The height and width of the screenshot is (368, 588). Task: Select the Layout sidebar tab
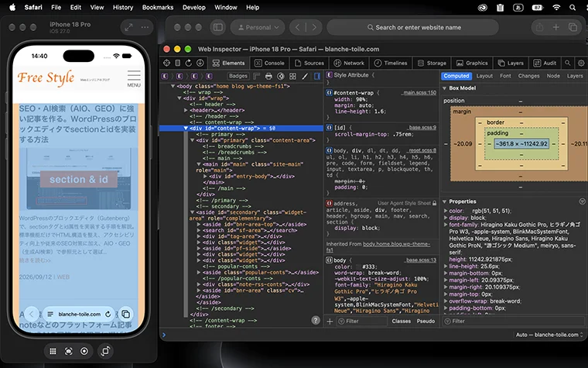pos(484,76)
